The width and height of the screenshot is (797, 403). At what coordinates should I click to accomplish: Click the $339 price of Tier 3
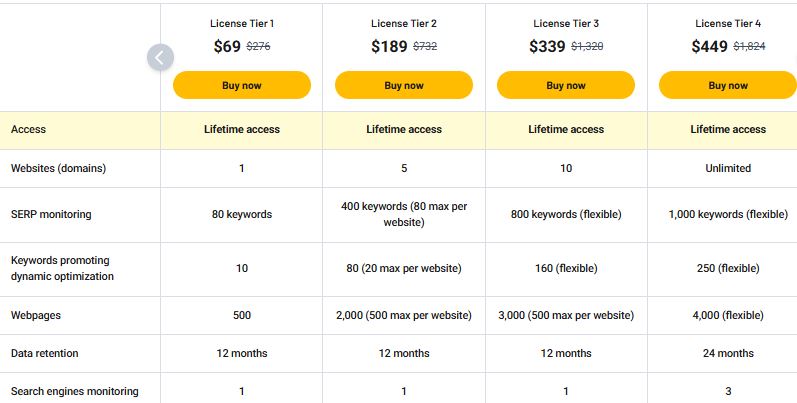click(x=547, y=46)
